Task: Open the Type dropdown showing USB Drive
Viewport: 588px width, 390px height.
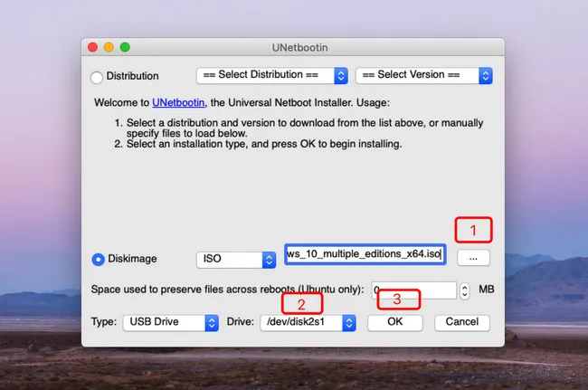Action: [171, 322]
